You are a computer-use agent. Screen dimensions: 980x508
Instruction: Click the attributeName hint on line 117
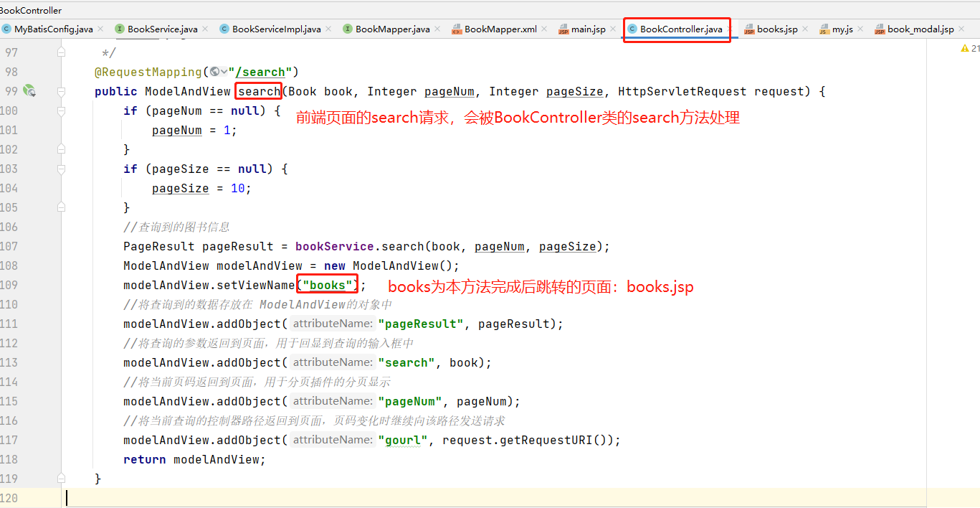(x=333, y=440)
